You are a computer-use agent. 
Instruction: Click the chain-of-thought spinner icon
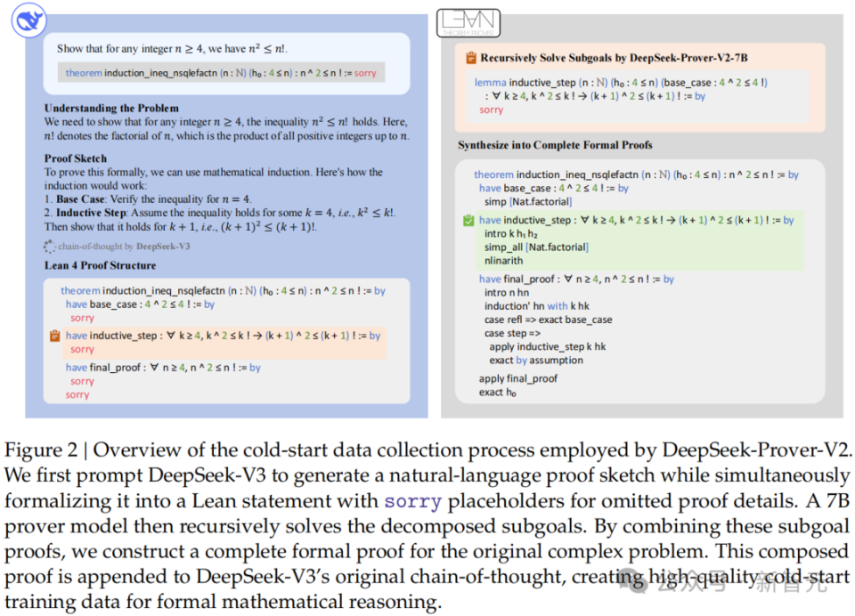pos(49,247)
